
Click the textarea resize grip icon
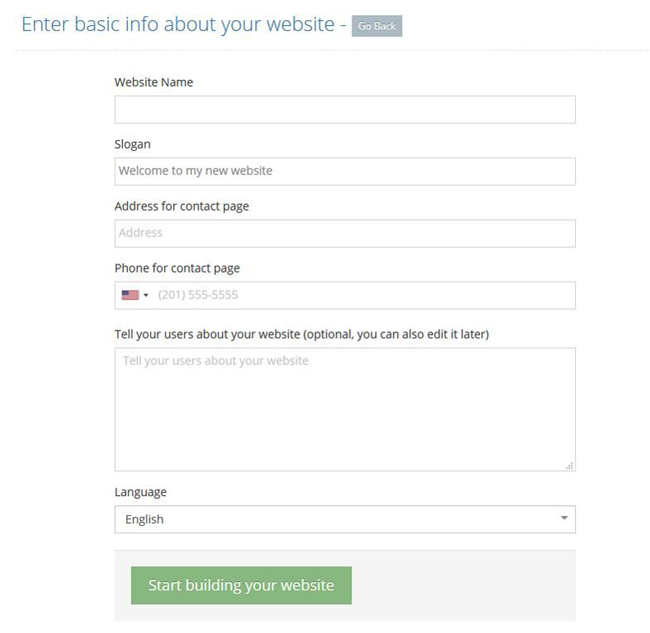570,466
